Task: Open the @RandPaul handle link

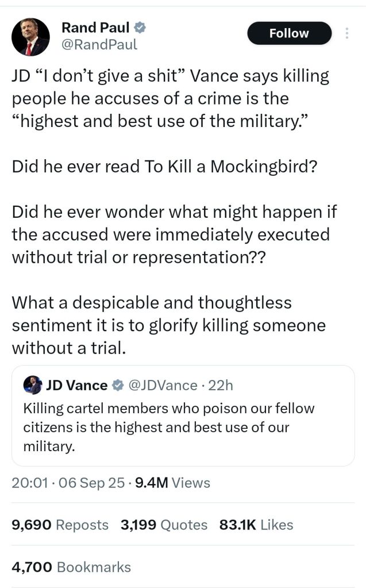Action: click(99, 45)
